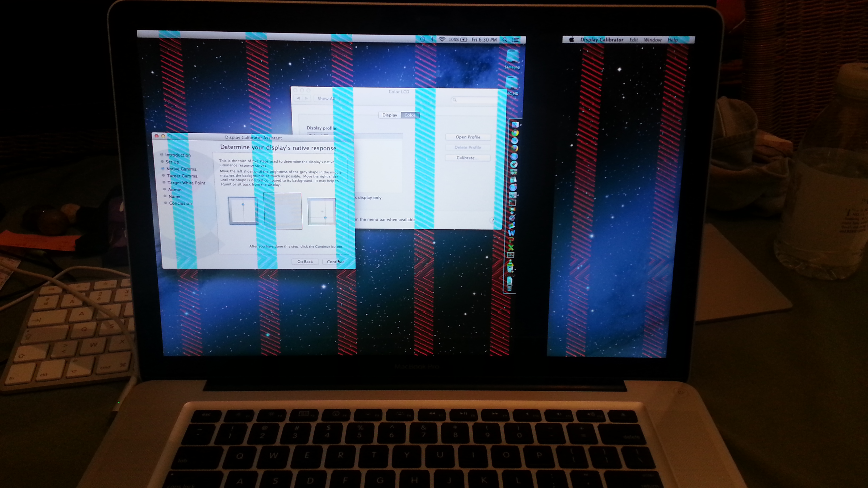Open Notification Center menu bar icon
868x488 pixels.
coord(516,40)
